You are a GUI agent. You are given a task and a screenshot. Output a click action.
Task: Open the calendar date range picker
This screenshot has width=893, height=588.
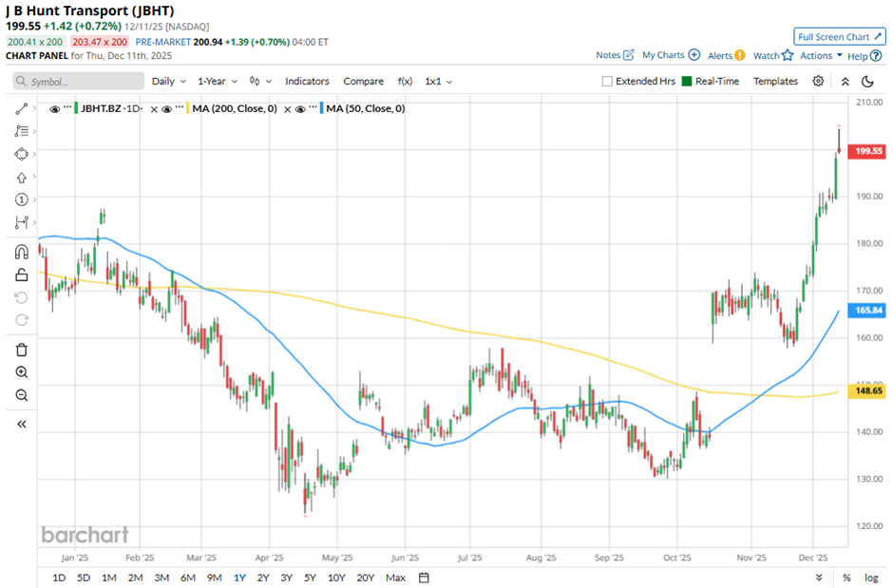pos(424,578)
